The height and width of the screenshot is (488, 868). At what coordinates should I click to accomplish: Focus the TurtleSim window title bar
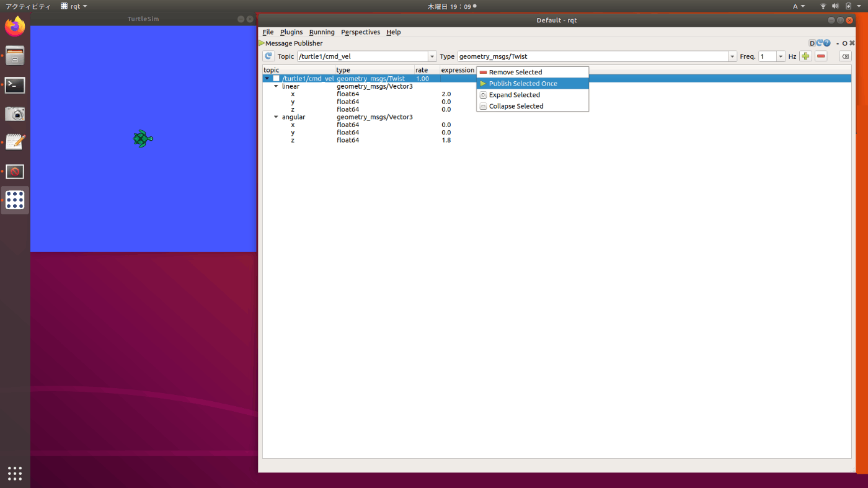pyautogui.click(x=143, y=19)
